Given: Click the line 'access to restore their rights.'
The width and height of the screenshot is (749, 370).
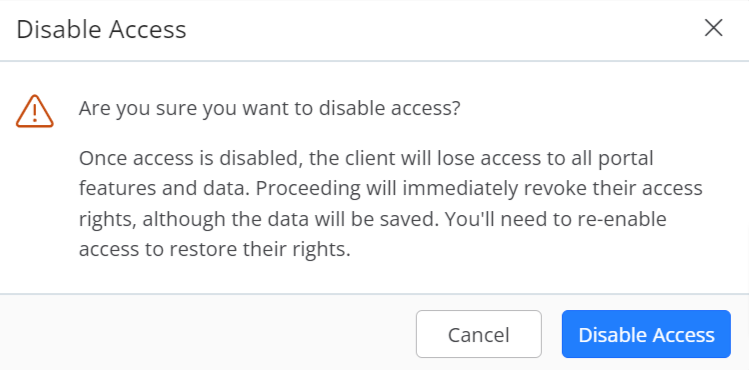Looking at the screenshot, I should coord(214,249).
